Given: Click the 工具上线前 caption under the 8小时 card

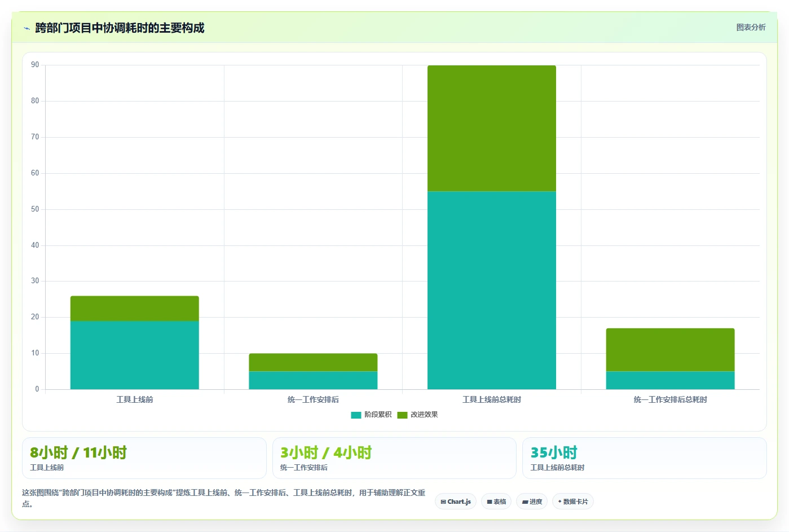Looking at the screenshot, I should pyautogui.click(x=47, y=468).
